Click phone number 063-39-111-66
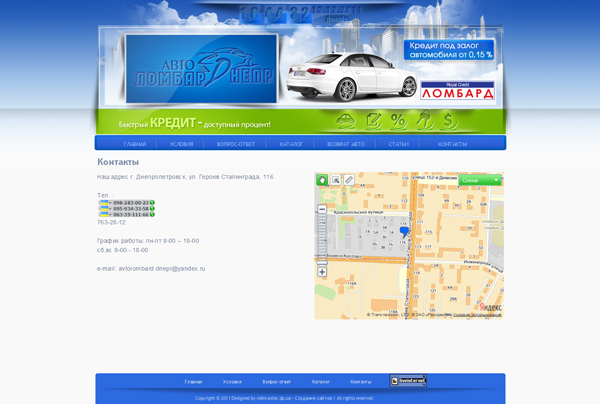This screenshot has width=600, height=404. (x=131, y=215)
